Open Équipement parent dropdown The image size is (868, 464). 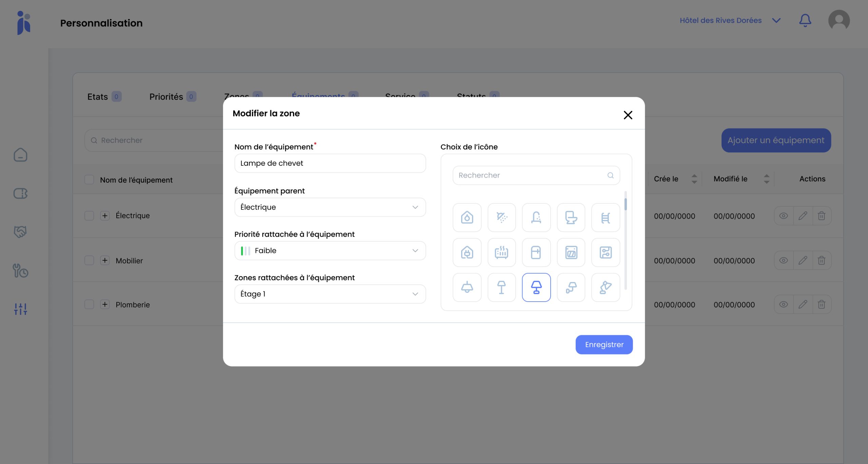(x=330, y=207)
